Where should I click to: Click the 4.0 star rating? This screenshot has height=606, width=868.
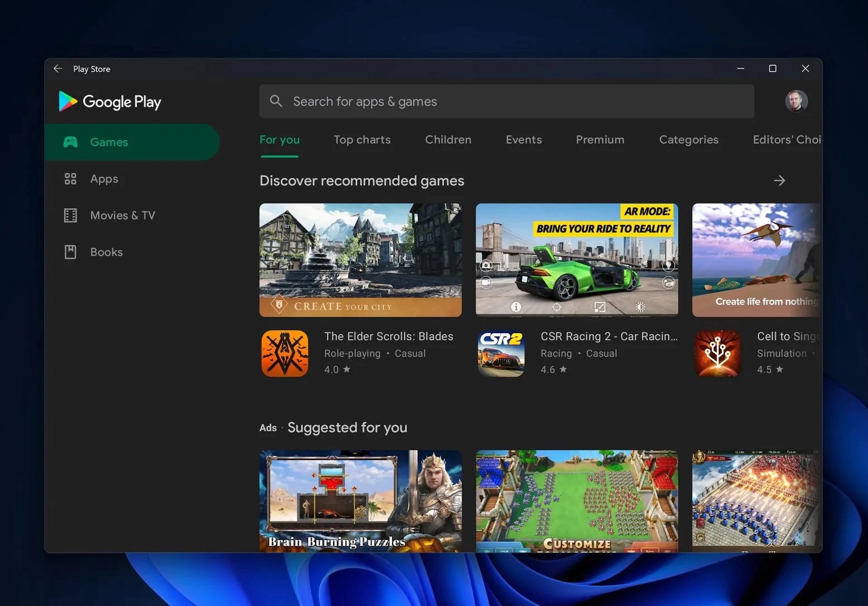tap(337, 369)
